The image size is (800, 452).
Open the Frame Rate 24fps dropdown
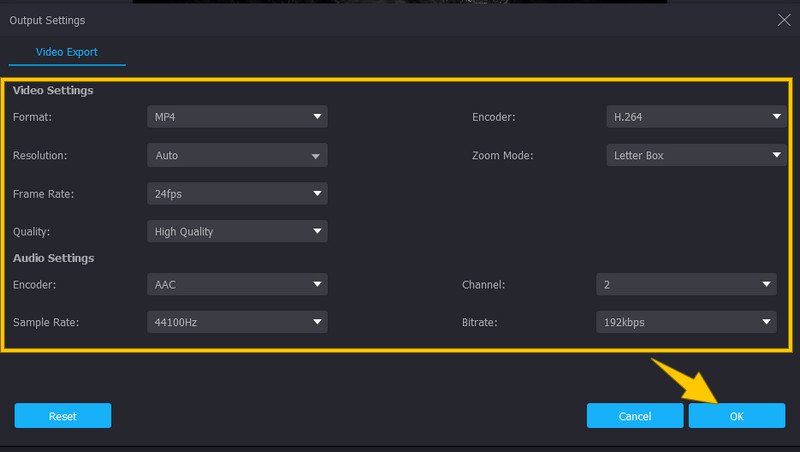[236, 194]
